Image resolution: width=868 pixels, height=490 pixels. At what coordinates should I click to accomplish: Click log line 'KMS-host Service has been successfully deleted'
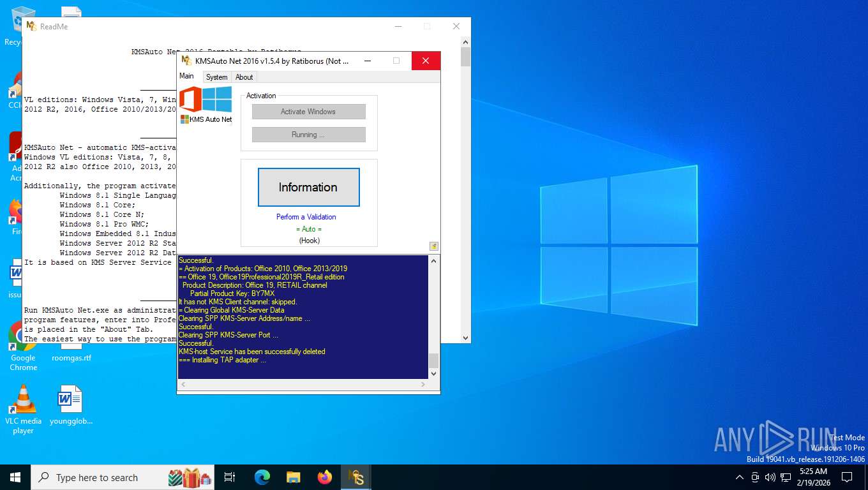point(252,352)
